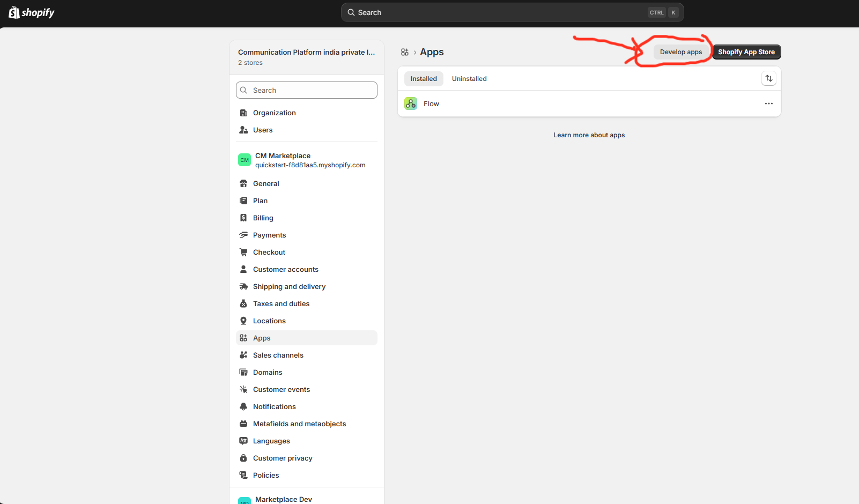Open Customer accounts settings
This screenshot has height=504, width=859.
[307, 269]
